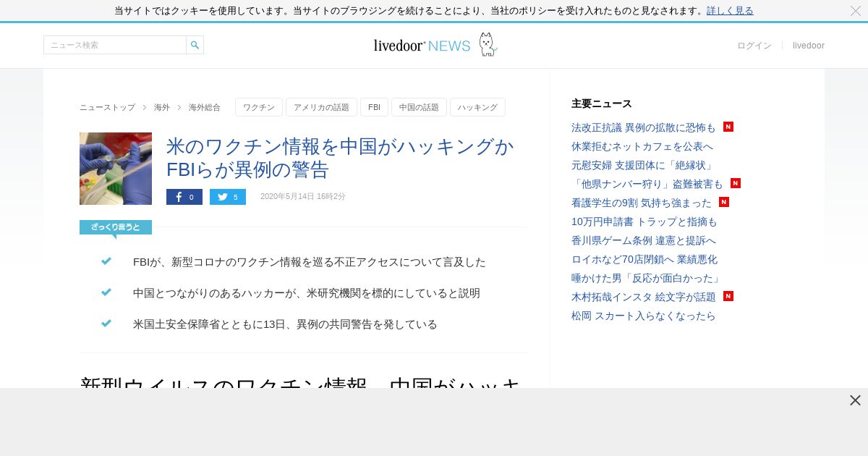Select the ハッキング tag

coord(477,107)
